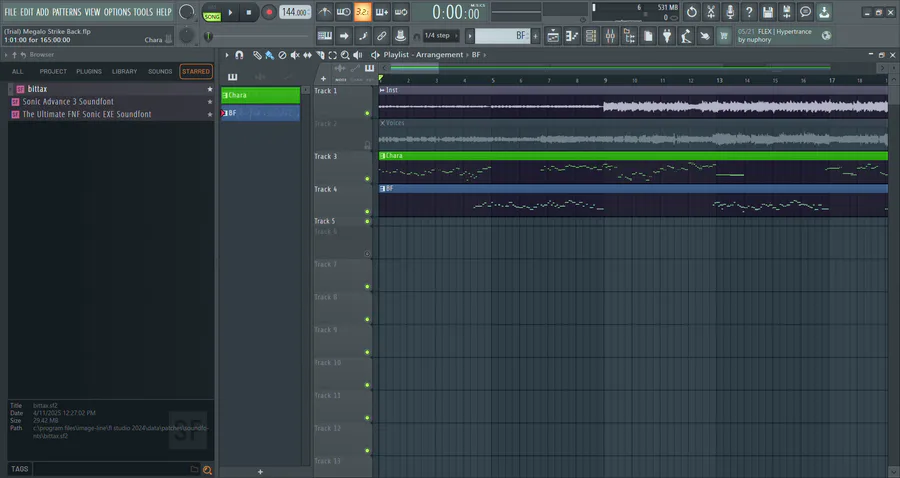Open the chat bubble icon
The image size is (900, 478).
pos(806,12)
